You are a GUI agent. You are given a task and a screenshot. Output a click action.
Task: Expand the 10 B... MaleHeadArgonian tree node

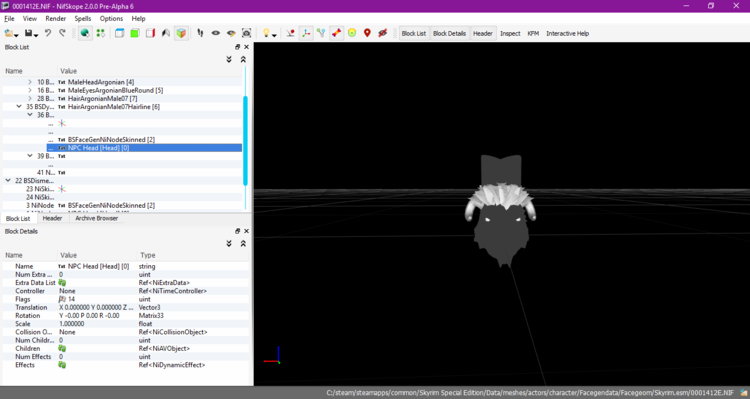point(30,82)
